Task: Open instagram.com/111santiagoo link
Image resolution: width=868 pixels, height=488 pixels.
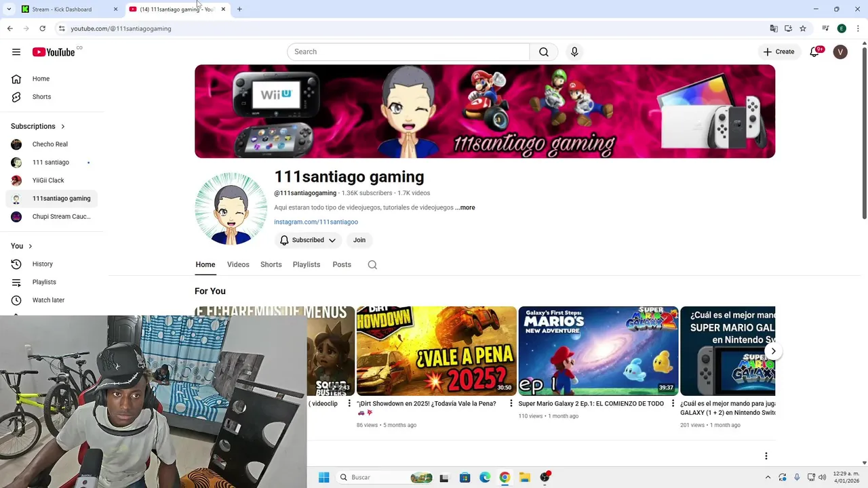Action: [x=316, y=222]
